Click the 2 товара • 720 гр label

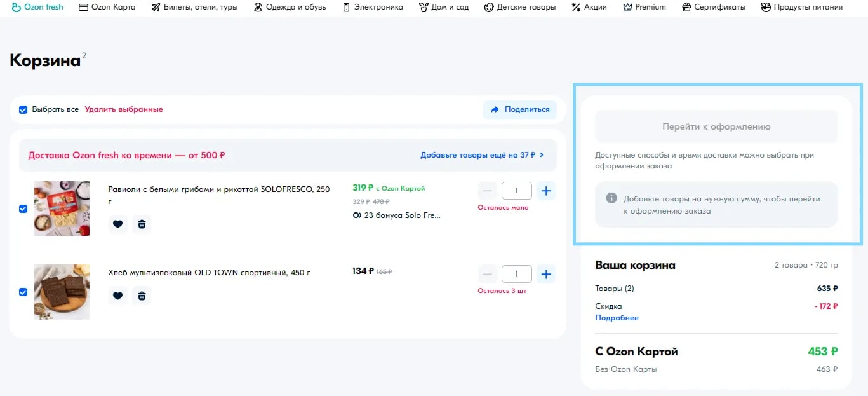[806, 265]
